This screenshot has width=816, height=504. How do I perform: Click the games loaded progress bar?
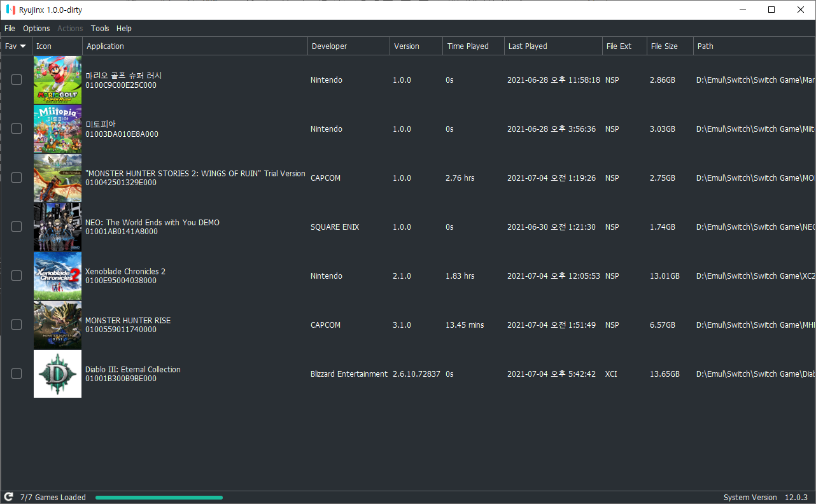(x=159, y=498)
